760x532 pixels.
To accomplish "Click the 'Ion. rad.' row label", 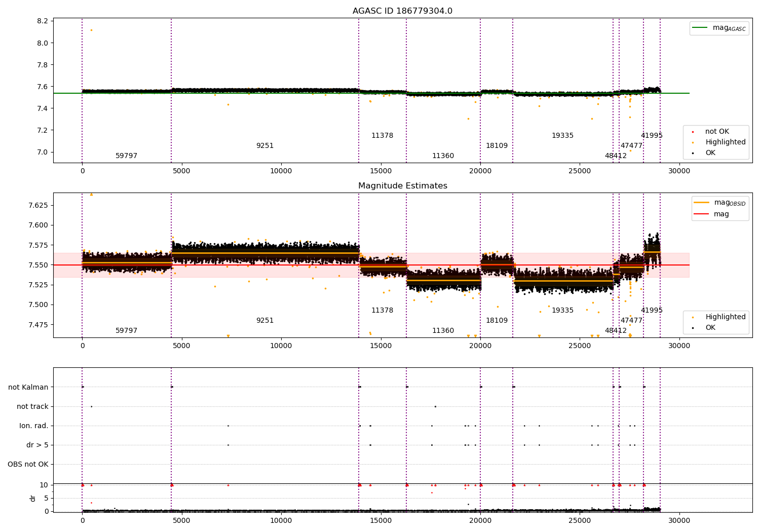I will 34,426.
